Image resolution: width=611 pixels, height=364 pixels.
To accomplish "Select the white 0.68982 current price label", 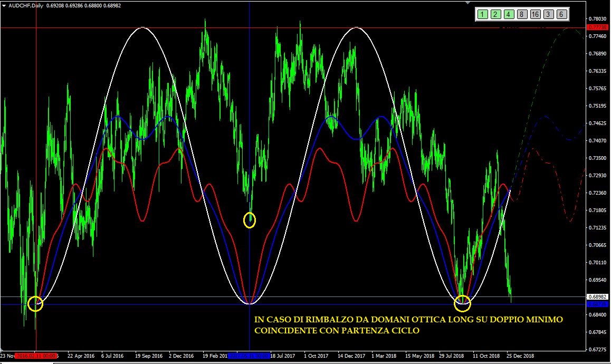I will coord(598,297).
